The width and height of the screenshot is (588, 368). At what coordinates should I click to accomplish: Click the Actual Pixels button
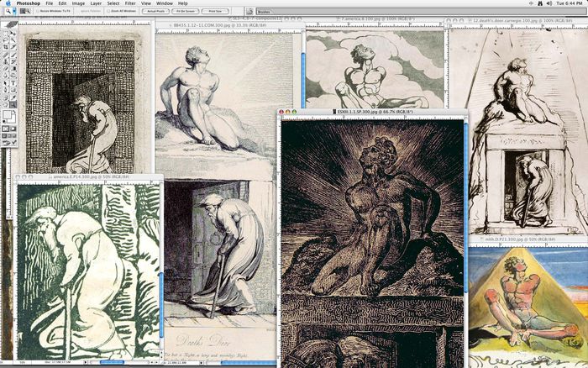pyautogui.click(x=155, y=11)
